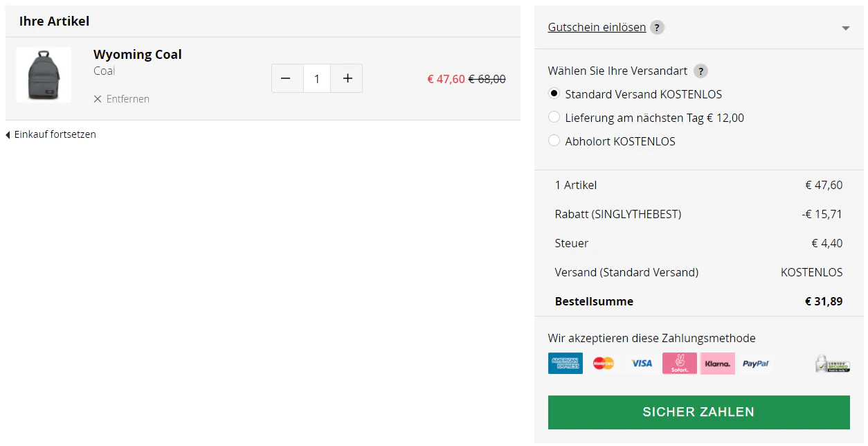
Task: Open help icon beside Gutschein einlösen
Action: tap(658, 28)
